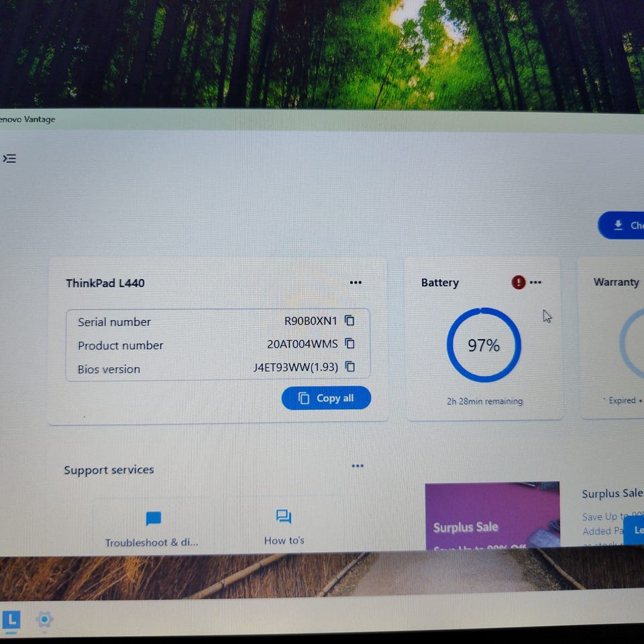Click the Lenovo Vantage taskbar icon
The height and width of the screenshot is (644, 644).
point(11,619)
